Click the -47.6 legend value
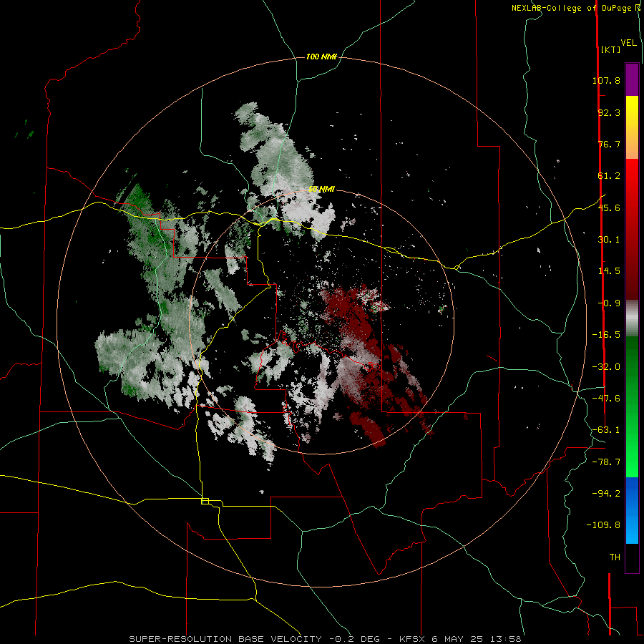Screen dimensions: 644x644 coord(606,399)
